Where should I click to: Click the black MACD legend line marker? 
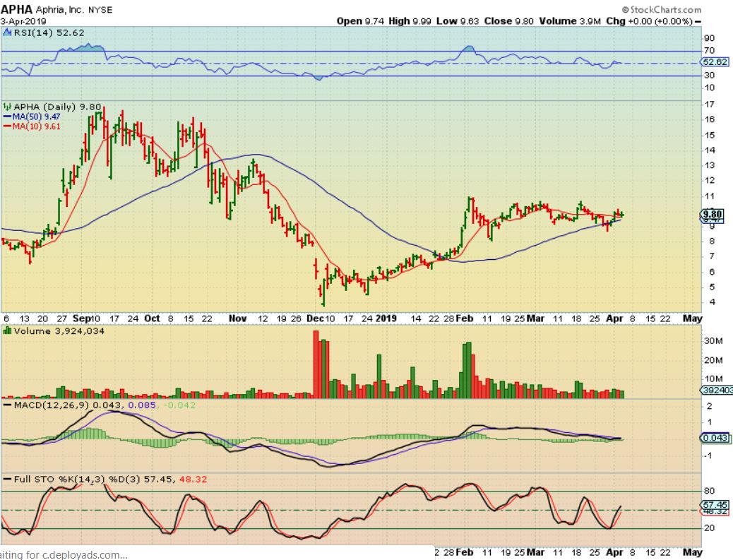click(x=6, y=405)
